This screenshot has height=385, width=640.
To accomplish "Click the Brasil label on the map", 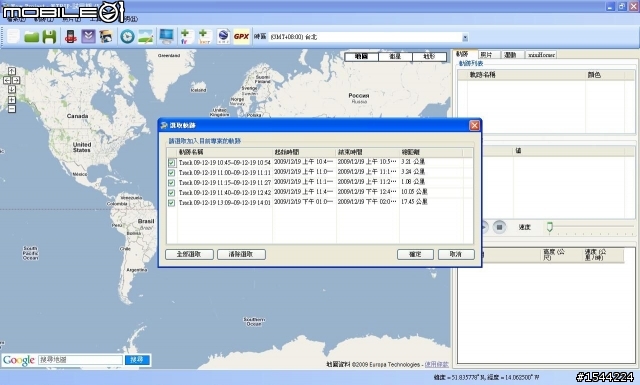I will pos(146,221).
